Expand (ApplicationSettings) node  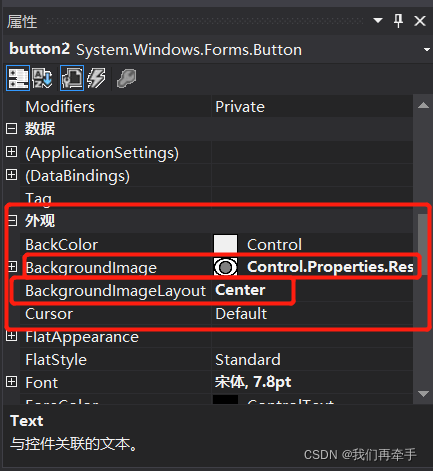[x=11, y=152]
